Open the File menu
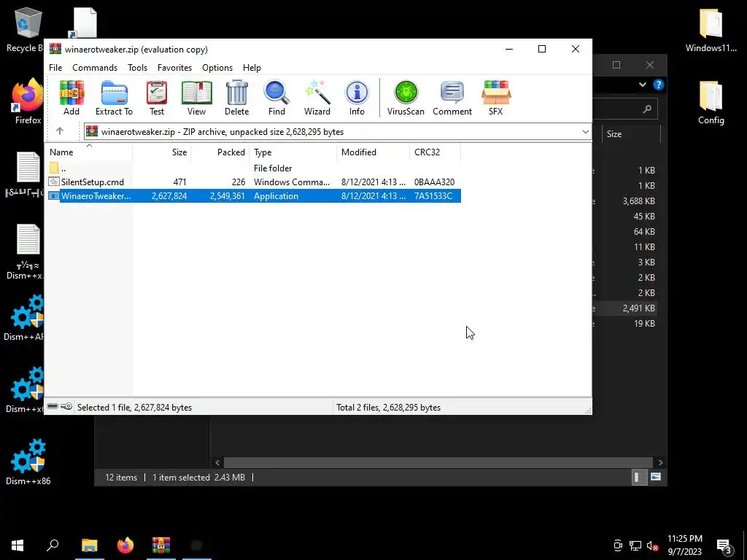This screenshot has width=747, height=560. point(55,68)
